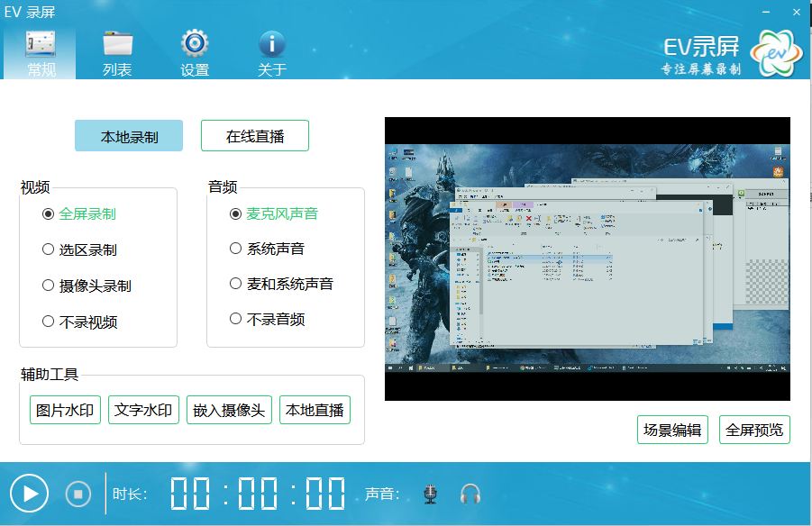This screenshot has width=812, height=526.
Task: Switch to 在线直播 mode
Action: [255, 136]
